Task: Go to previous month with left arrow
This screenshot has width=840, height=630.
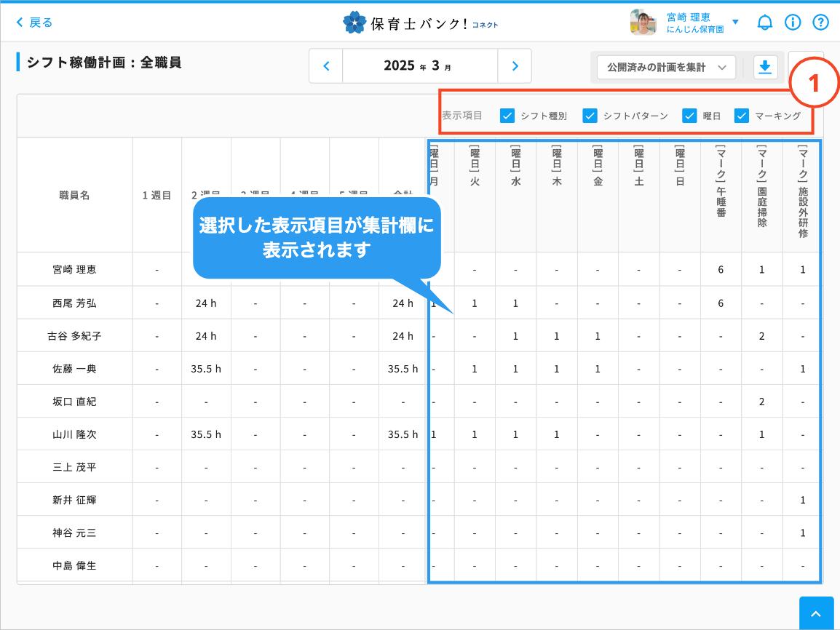Action: coord(326,66)
